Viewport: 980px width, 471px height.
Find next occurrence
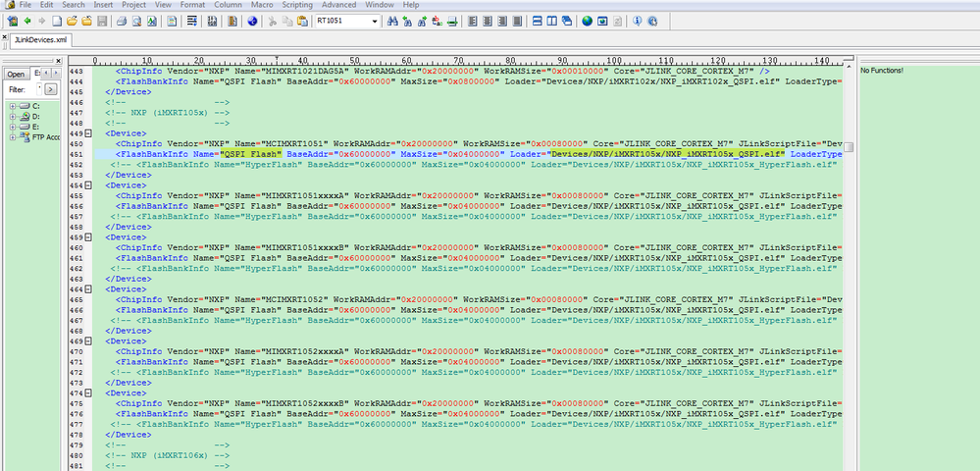click(x=422, y=22)
